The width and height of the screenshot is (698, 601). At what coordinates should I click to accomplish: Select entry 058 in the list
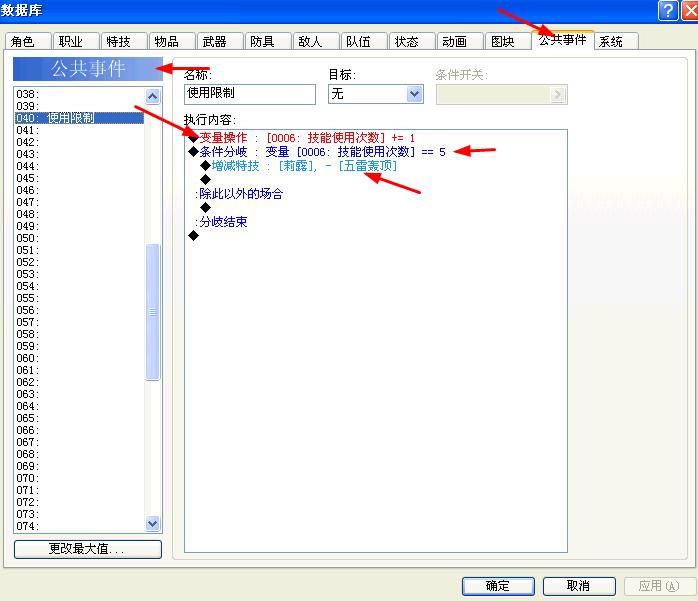pyautogui.click(x=79, y=334)
